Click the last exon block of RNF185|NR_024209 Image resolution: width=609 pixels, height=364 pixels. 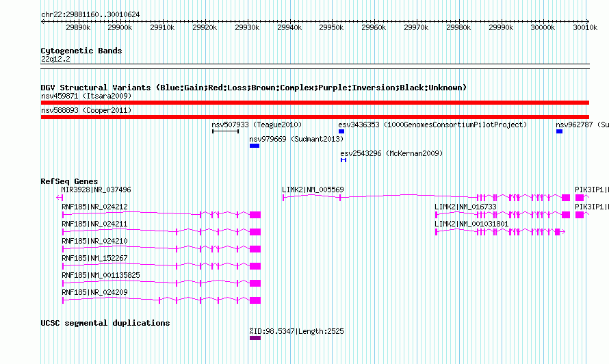255,300
